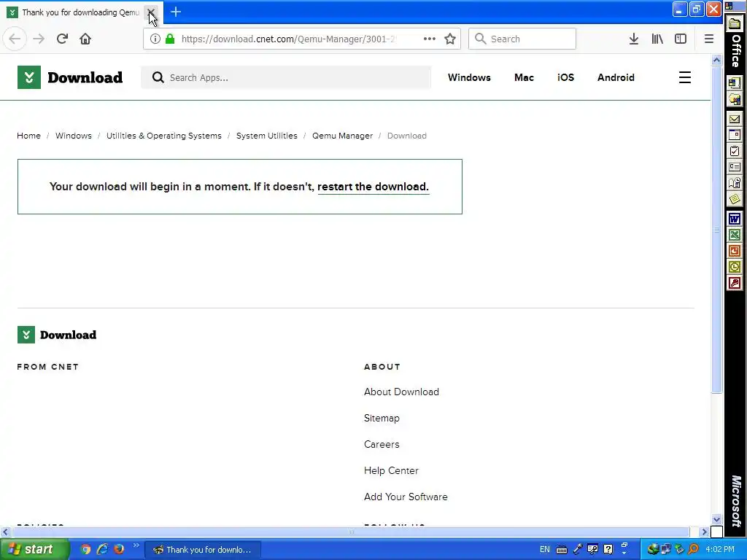This screenshot has width=747, height=560.
Task: Open the iOS category tab
Action: tap(565, 77)
